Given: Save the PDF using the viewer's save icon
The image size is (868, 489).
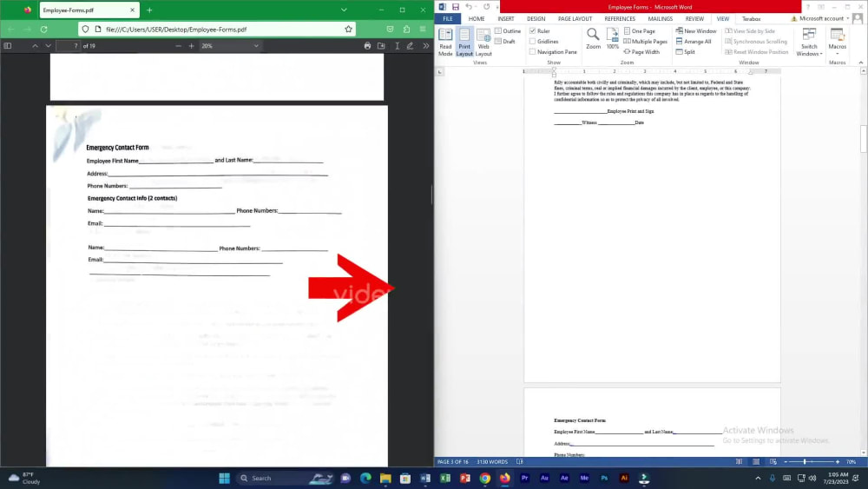Looking at the screenshot, I should point(381,46).
